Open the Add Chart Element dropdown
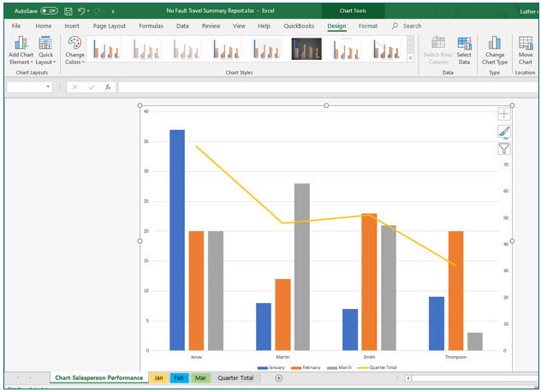Viewport: 541px width, 392px height. click(x=21, y=50)
